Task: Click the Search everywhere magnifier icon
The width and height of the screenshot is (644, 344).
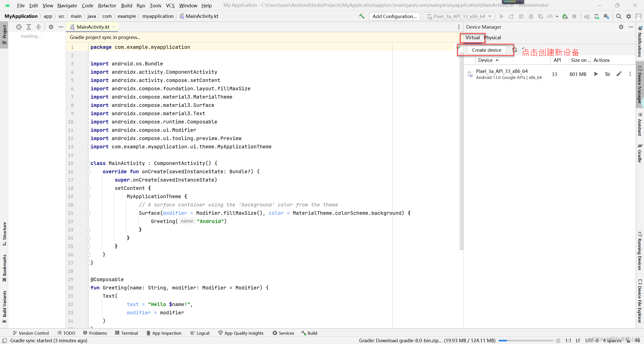Action: (x=618, y=16)
